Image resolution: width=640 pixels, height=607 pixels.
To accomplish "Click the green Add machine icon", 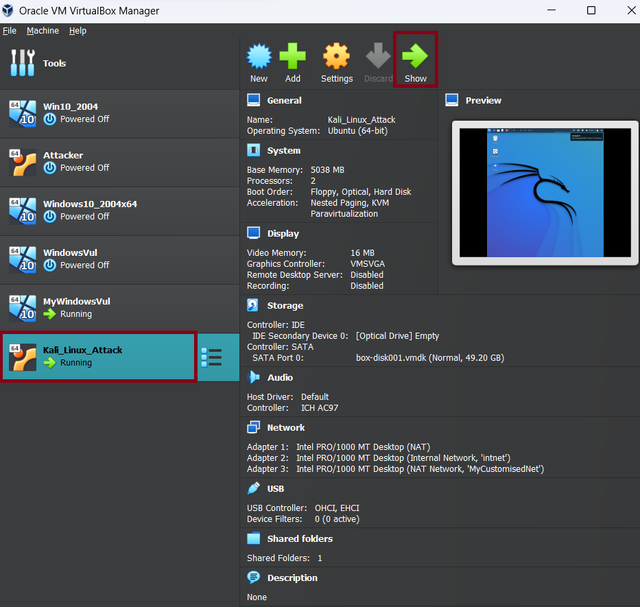I will pos(292,56).
